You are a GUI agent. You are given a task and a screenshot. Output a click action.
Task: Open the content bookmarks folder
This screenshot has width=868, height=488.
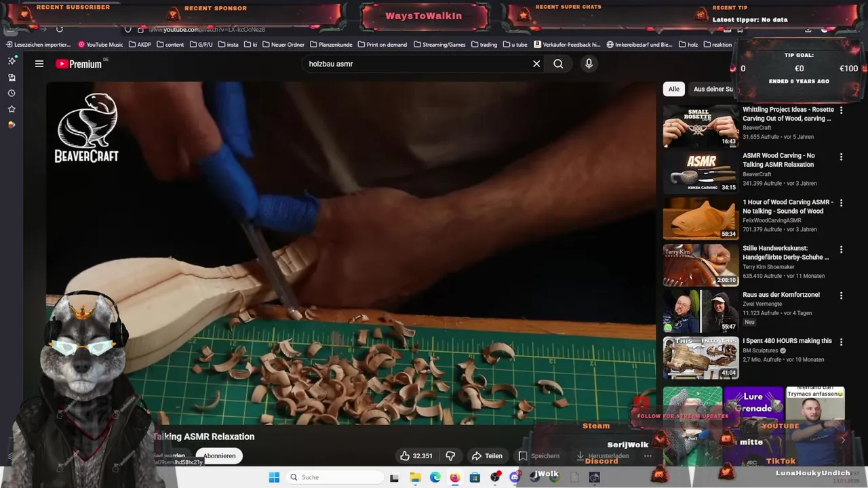(170, 45)
